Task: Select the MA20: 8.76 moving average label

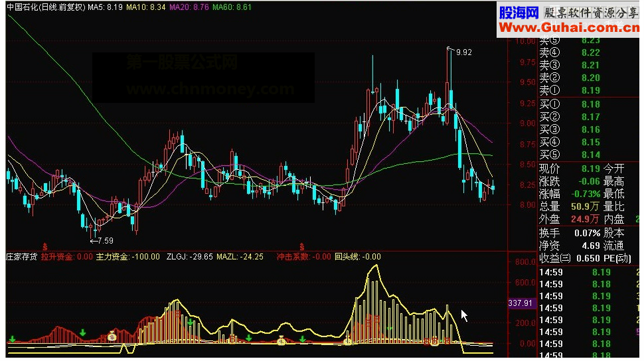Action: click(x=189, y=7)
